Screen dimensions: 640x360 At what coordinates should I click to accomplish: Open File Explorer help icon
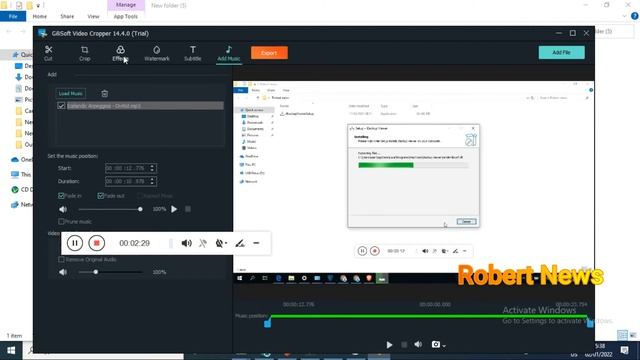click(634, 16)
